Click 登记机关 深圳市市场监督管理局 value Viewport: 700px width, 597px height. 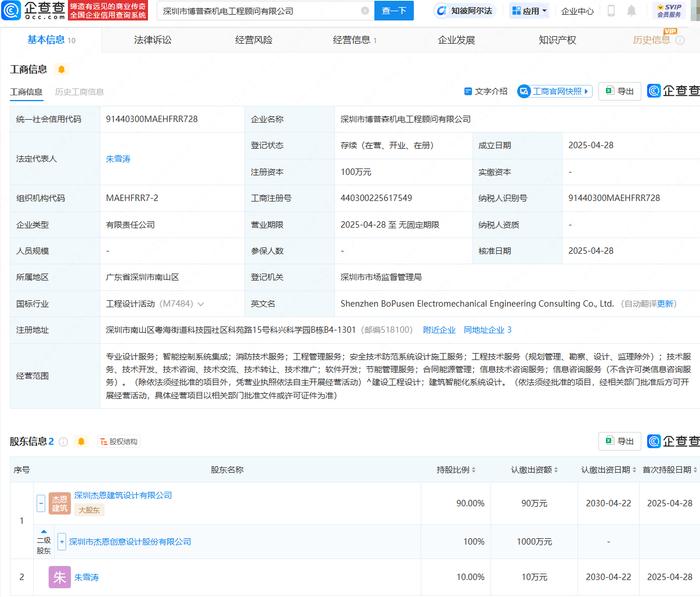pos(381,277)
